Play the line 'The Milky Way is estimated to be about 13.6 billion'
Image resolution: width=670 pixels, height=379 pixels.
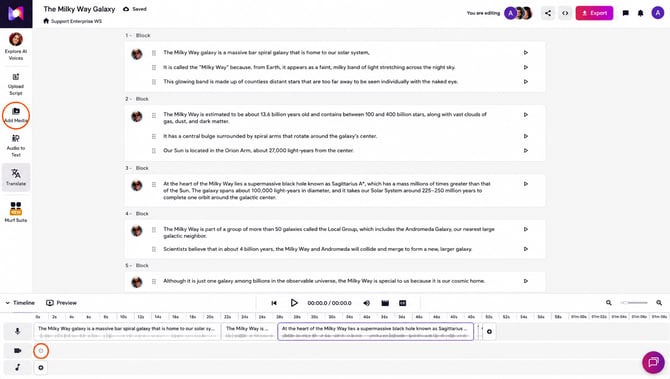(526, 115)
